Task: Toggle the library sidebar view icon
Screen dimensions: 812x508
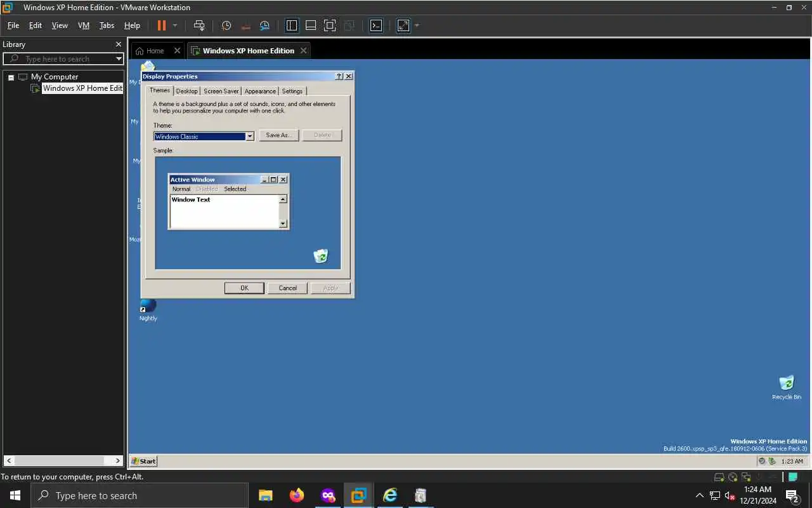Action: (x=292, y=25)
